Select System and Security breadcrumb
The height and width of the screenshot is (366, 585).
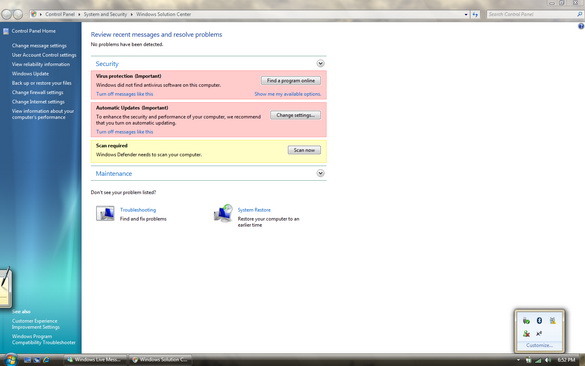[x=105, y=14]
